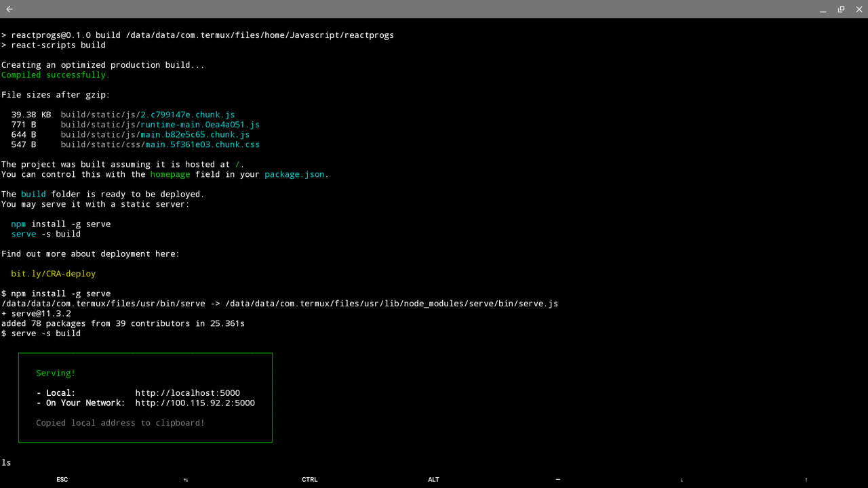Click the 'File sizes after gzip:' line
Screen dimensions: 868x488
pyautogui.click(x=56, y=95)
